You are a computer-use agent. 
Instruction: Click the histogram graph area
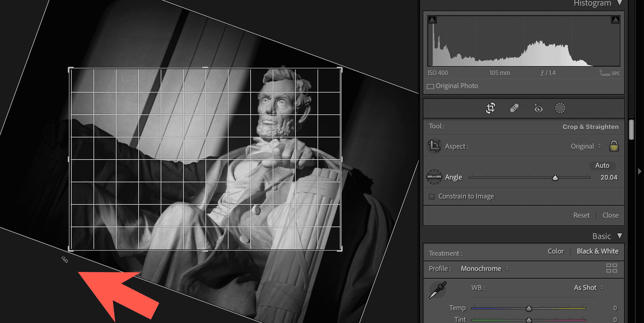[524, 41]
